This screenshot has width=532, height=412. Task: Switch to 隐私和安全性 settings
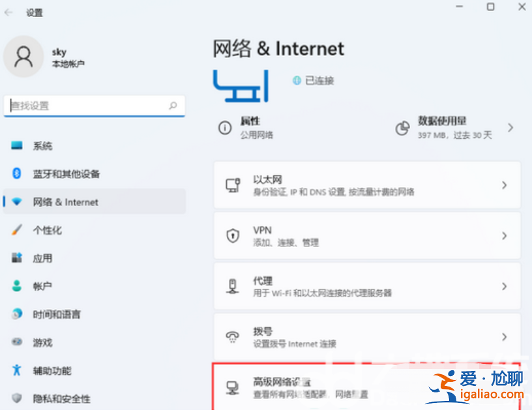(56, 398)
